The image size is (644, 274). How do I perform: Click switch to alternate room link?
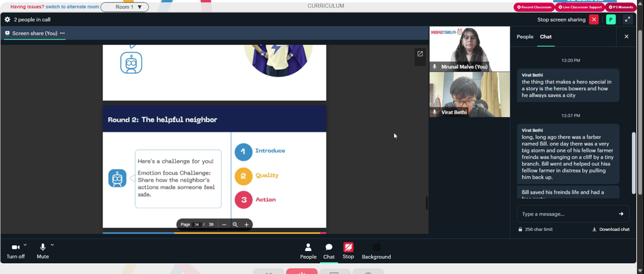coord(72,6)
